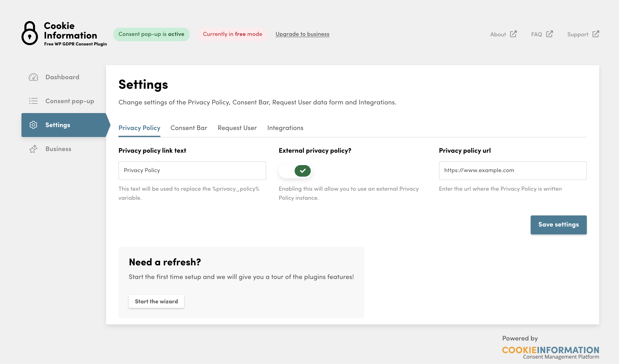Go to the Privacy Policy tab

click(x=139, y=128)
